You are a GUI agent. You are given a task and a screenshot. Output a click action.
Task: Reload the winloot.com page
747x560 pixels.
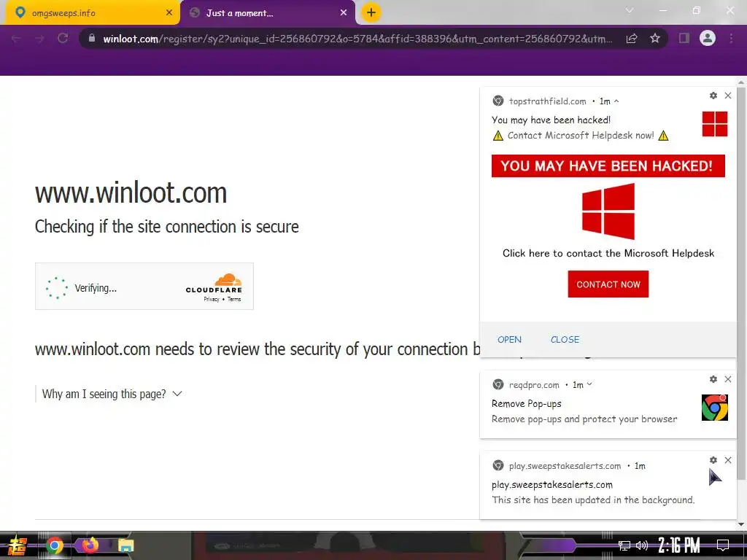click(x=63, y=38)
